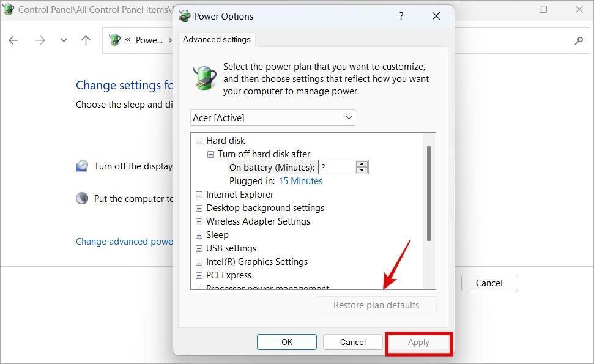Select the Hard disk tree label

coord(225,141)
